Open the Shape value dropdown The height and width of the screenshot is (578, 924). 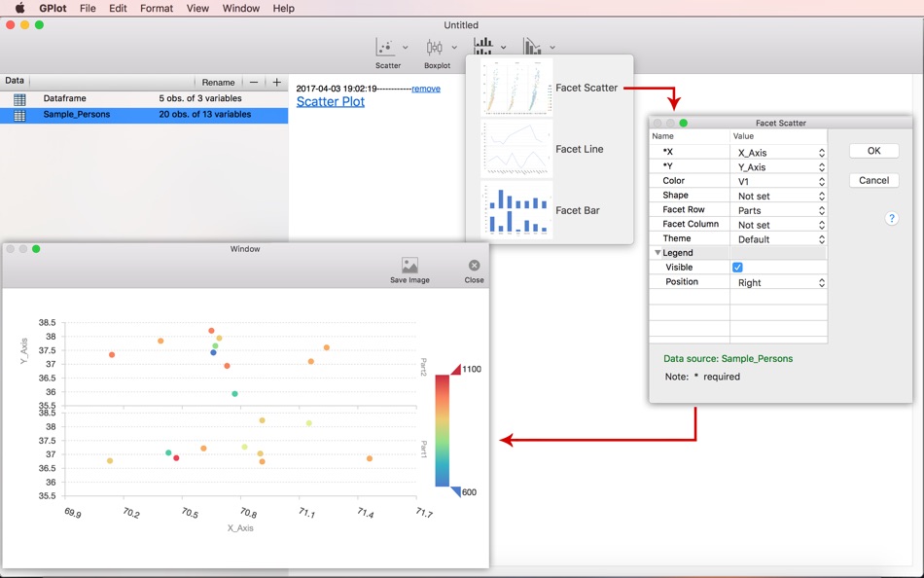[x=779, y=196]
